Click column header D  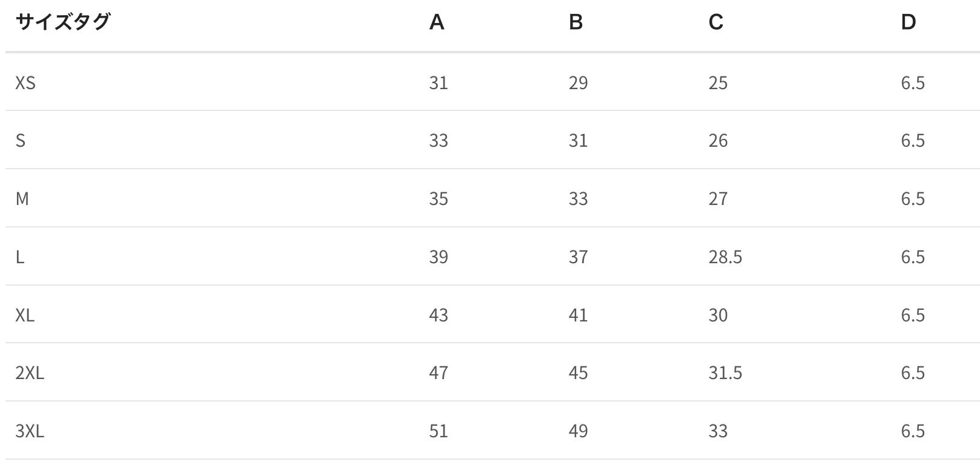[x=908, y=22]
